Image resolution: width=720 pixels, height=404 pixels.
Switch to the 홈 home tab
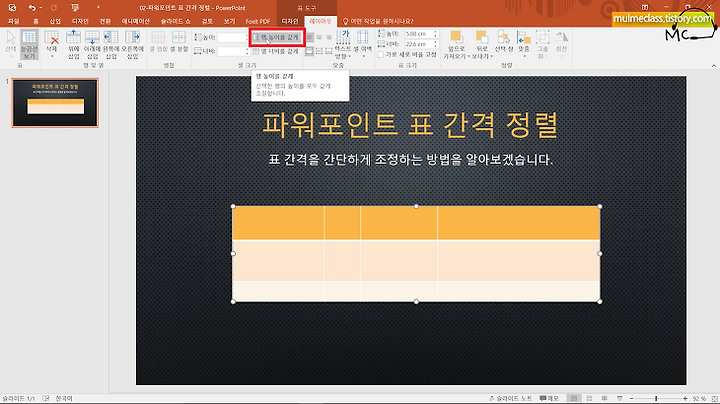pos(36,21)
